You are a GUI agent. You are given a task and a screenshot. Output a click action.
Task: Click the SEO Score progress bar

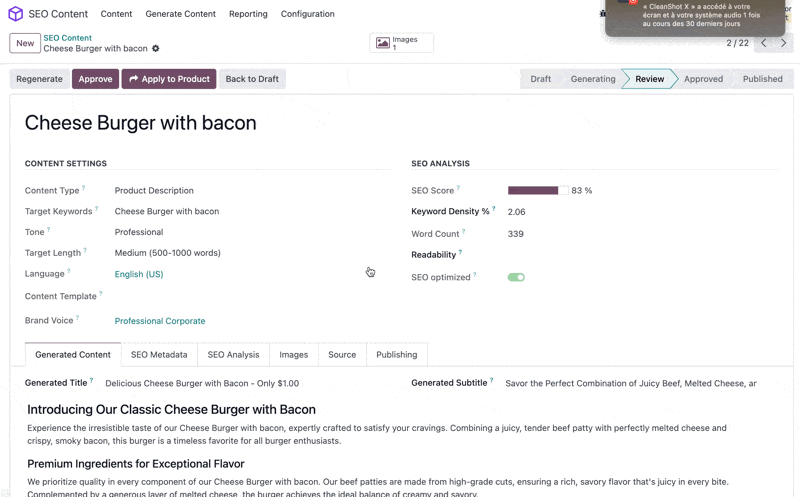pyautogui.click(x=537, y=190)
